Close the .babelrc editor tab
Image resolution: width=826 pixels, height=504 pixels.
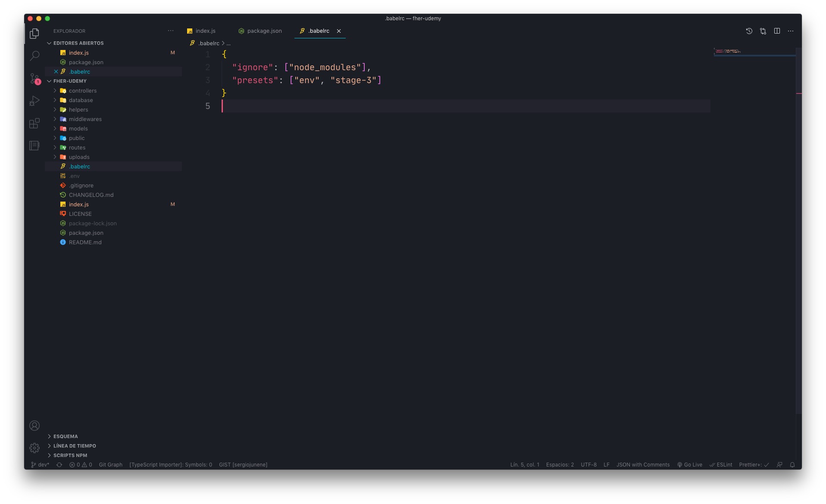[x=339, y=31]
